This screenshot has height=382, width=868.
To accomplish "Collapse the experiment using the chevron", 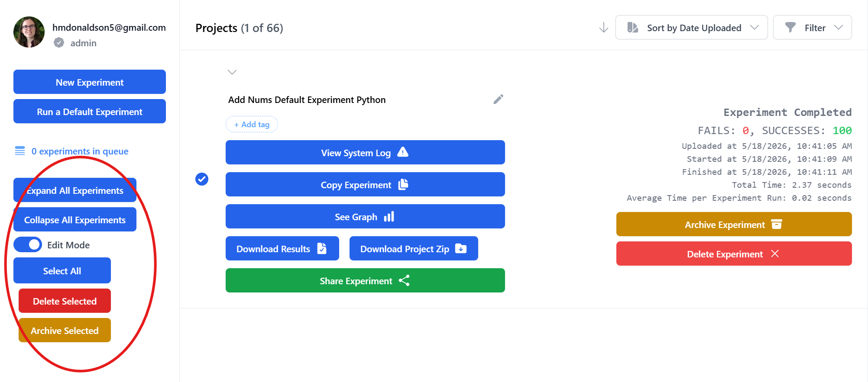I will click(x=232, y=72).
